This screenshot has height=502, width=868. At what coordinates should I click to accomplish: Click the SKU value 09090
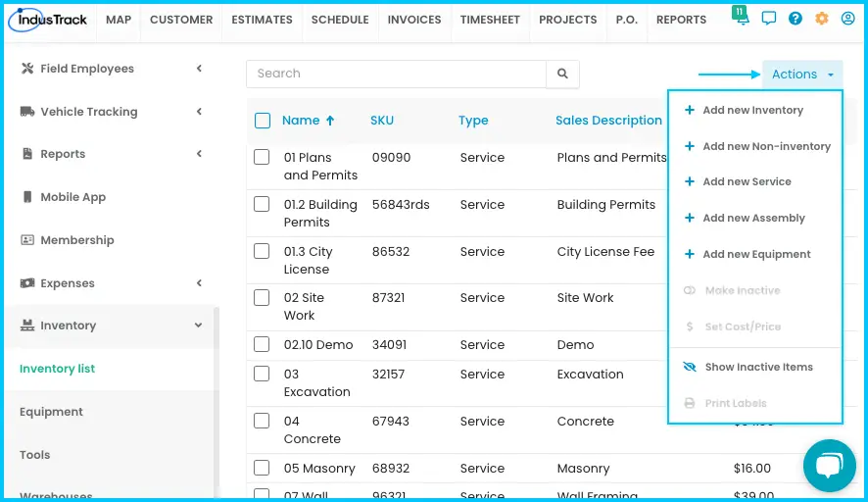pyautogui.click(x=391, y=157)
